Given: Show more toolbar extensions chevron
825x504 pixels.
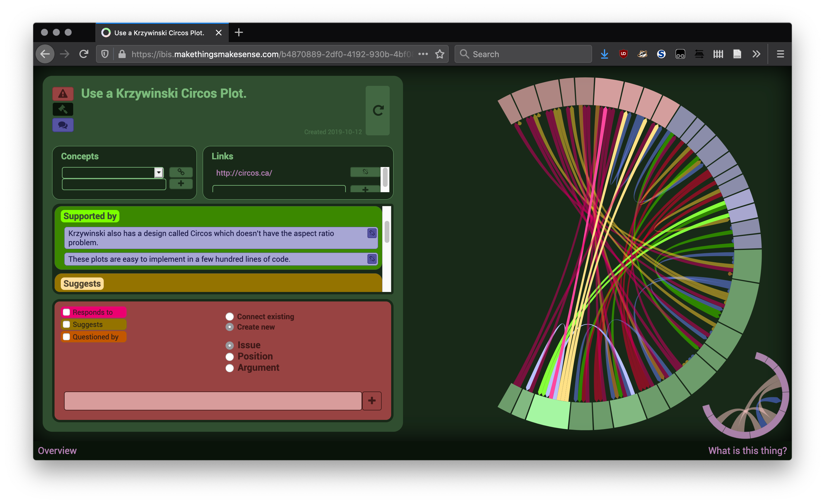Looking at the screenshot, I should click(756, 54).
